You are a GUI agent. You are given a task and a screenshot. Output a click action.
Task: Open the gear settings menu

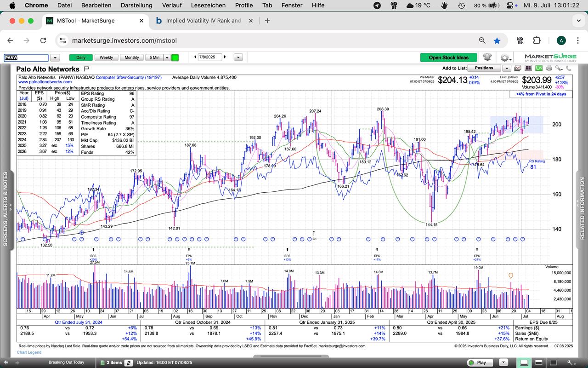[x=505, y=57]
